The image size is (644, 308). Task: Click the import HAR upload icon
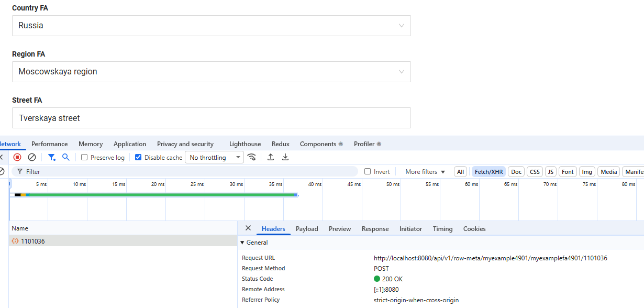point(271,157)
